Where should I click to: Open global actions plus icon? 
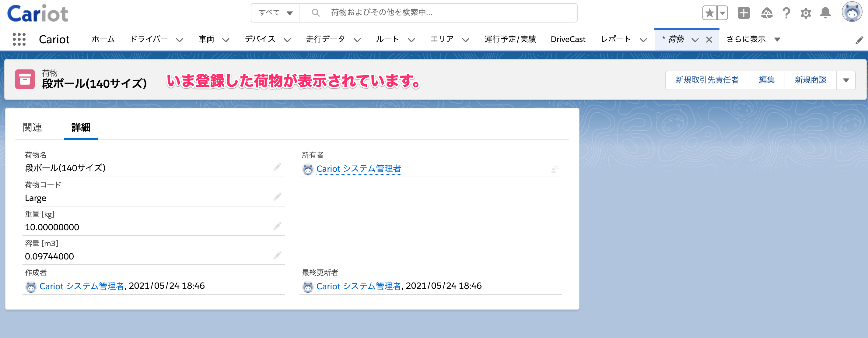[744, 13]
